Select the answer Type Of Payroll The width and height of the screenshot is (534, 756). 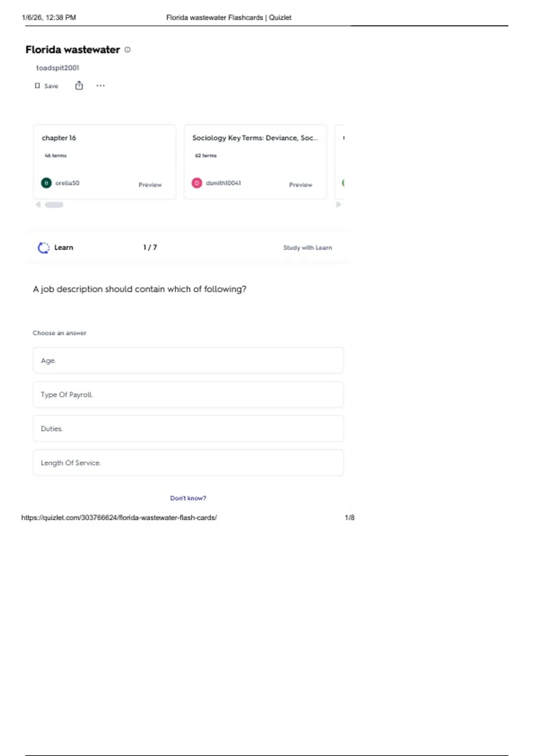(x=188, y=394)
